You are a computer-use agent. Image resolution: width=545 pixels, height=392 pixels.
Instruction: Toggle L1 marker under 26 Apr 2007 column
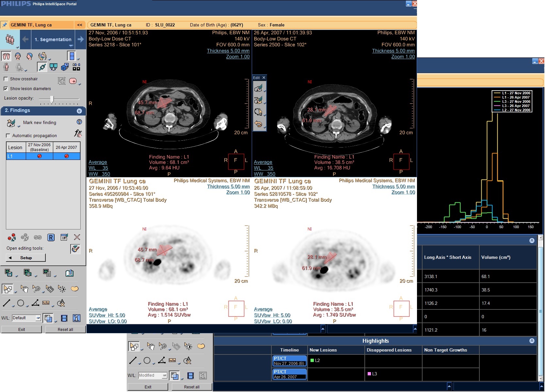click(x=67, y=156)
